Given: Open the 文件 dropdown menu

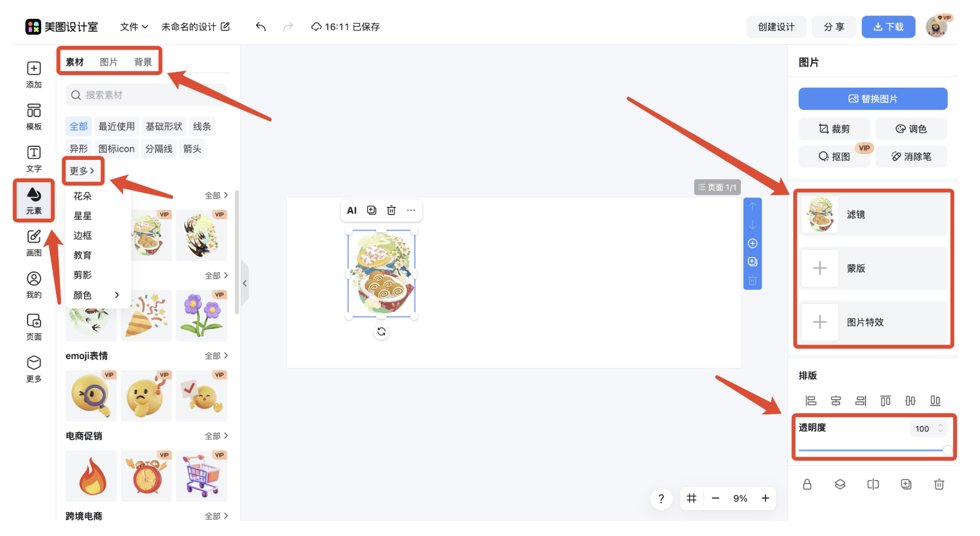Looking at the screenshot, I should [x=134, y=27].
